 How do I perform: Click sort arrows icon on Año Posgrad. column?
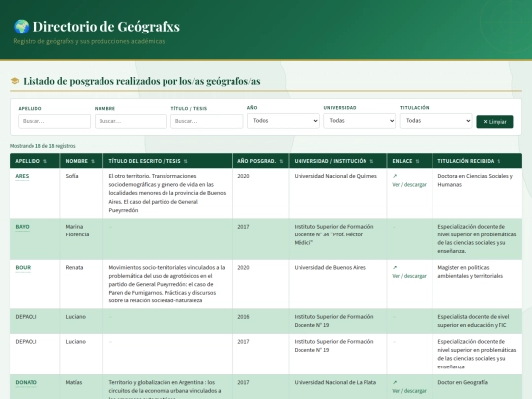281,161
